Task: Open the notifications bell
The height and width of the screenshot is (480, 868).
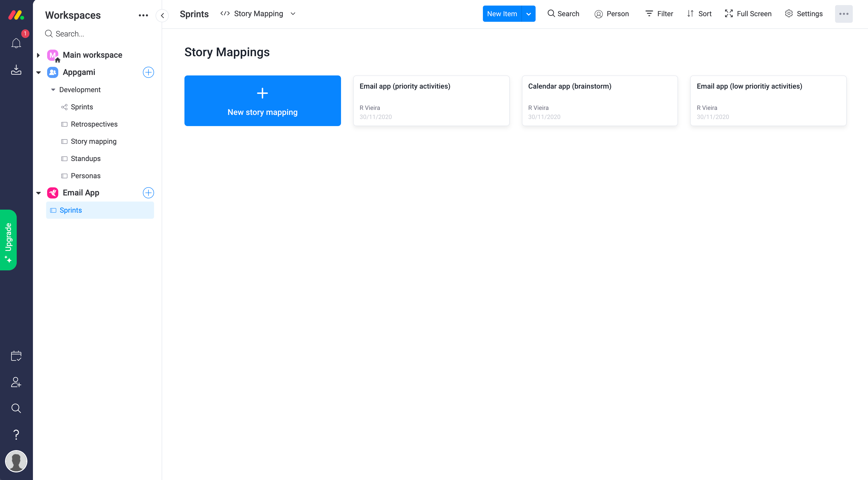Action: point(16,43)
